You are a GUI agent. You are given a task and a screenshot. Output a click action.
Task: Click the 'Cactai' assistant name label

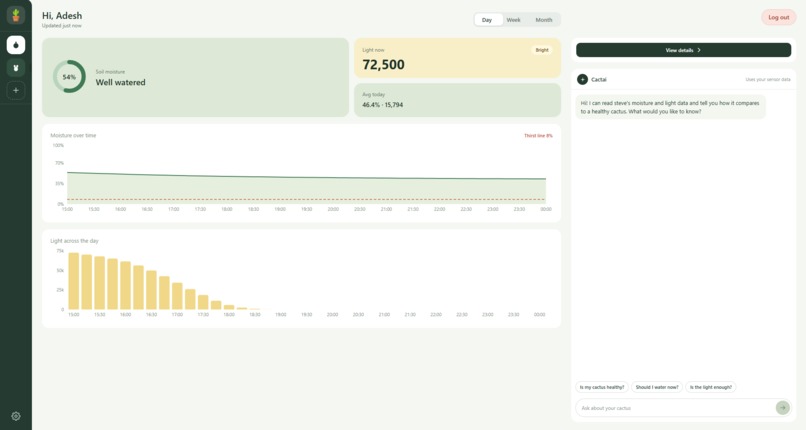(x=599, y=80)
